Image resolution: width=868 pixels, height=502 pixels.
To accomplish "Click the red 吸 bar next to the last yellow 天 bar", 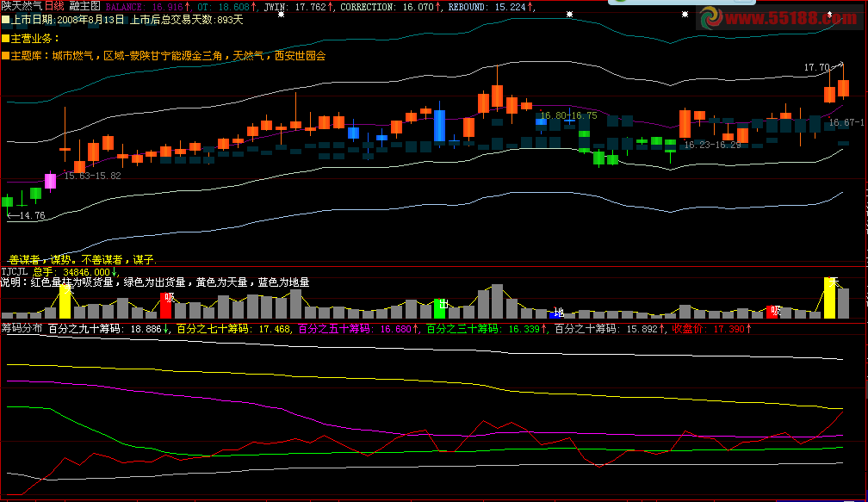I will point(772,312).
